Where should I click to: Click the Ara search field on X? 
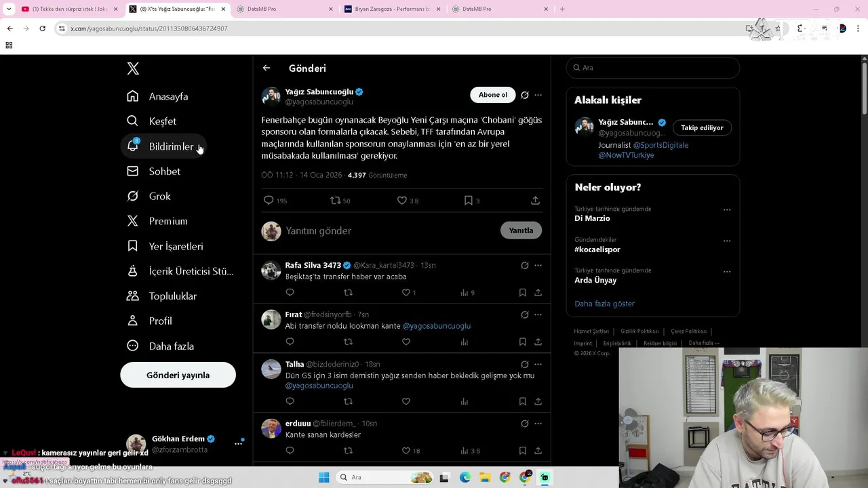[652, 68]
